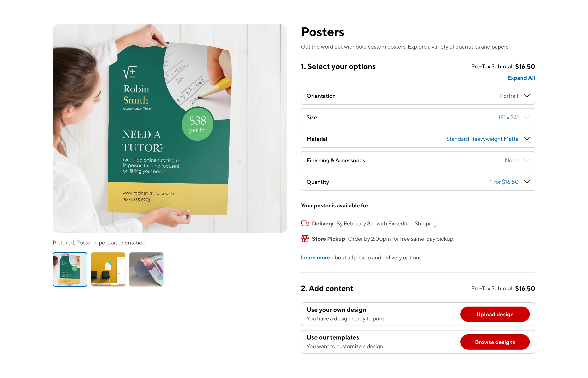The image size is (588, 378).
Task: Click the Finishing & Accessories chevron arrow
Action: pos(527,160)
